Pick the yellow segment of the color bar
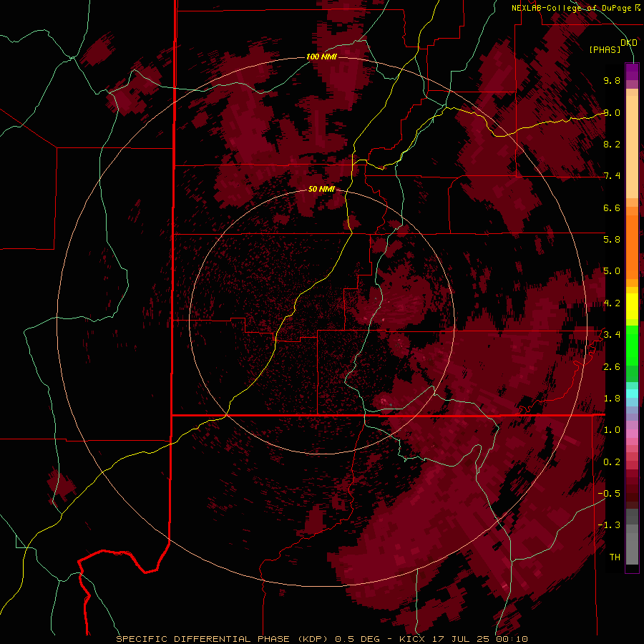644x644 pixels. point(632,306)
